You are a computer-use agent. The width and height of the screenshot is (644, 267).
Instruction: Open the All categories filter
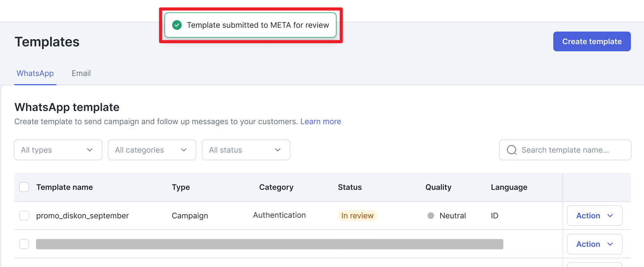(x=152, y=150)
